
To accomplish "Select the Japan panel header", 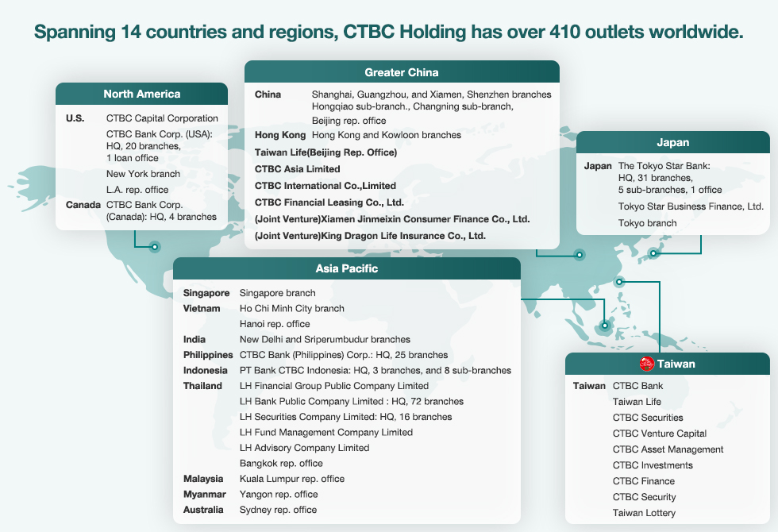I will [673, 142].
